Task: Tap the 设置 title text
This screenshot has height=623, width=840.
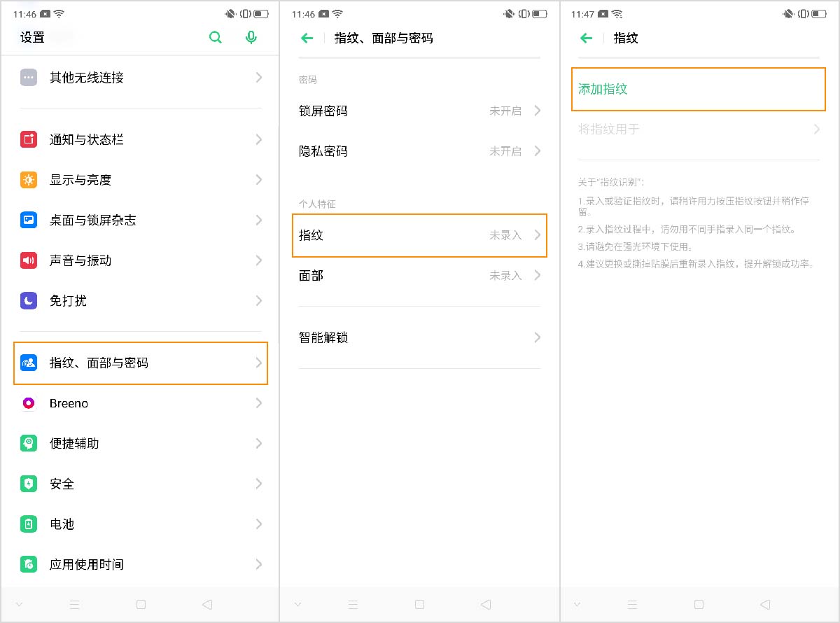Action: click(33, 38)
